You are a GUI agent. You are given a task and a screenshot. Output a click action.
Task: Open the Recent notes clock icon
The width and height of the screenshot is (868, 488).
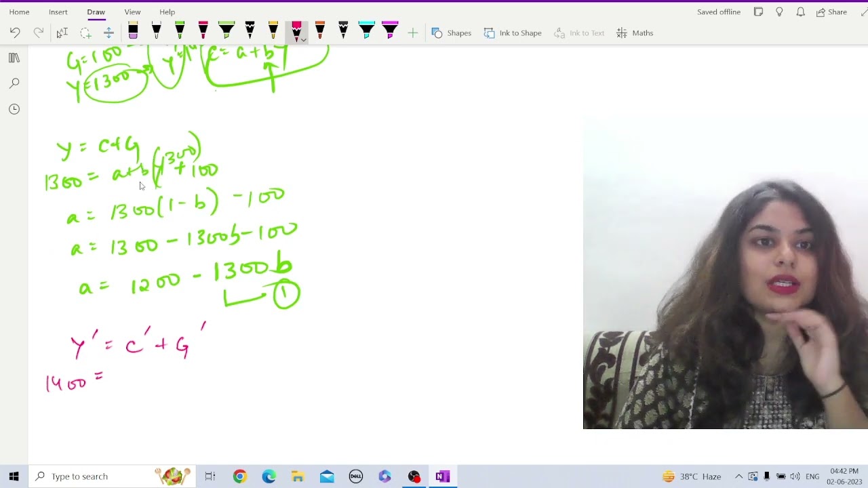click(14, 109)
